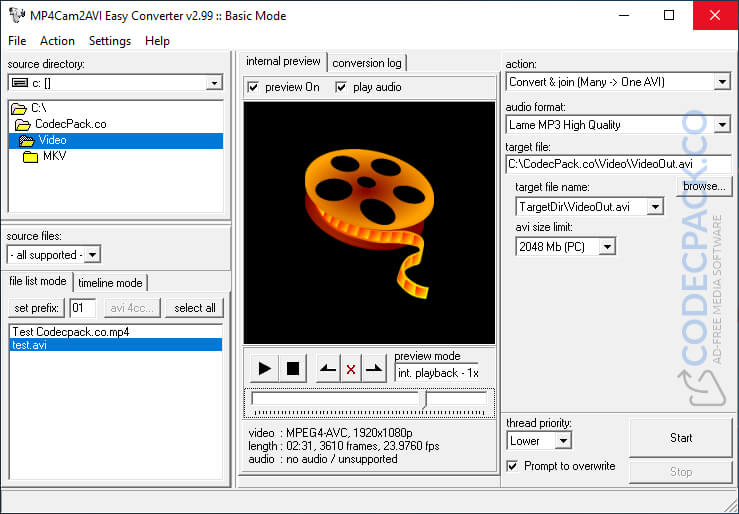This screenshot has width=739, height=514.
Task: Minimize the converter window
Action: point(624,15)
